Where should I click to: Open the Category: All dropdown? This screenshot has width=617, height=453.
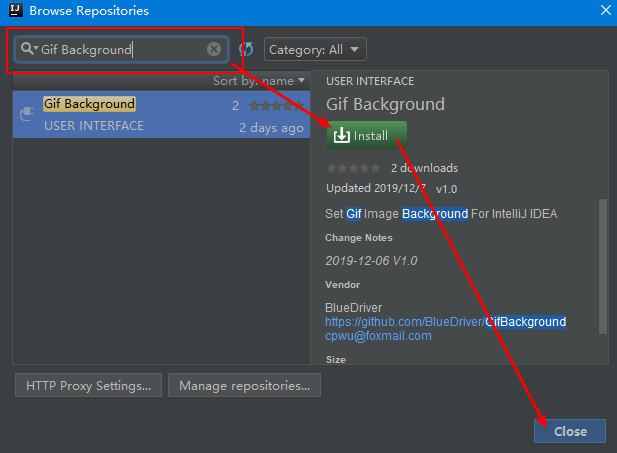tap(315, 49)
